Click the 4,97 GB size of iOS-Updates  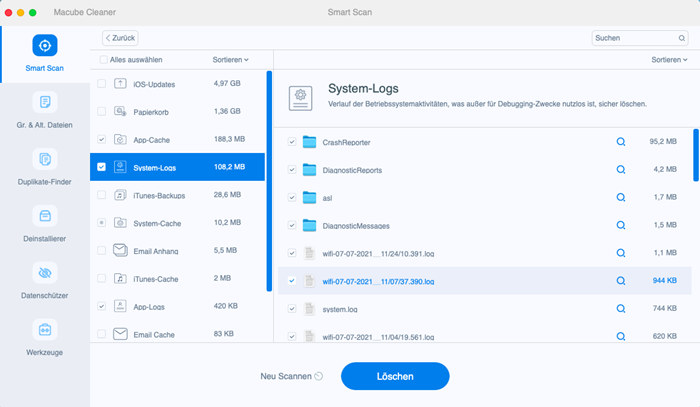[x=227, y=83]
